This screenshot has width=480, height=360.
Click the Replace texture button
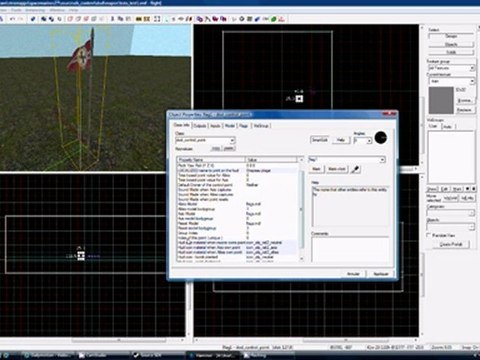(464, 109)
